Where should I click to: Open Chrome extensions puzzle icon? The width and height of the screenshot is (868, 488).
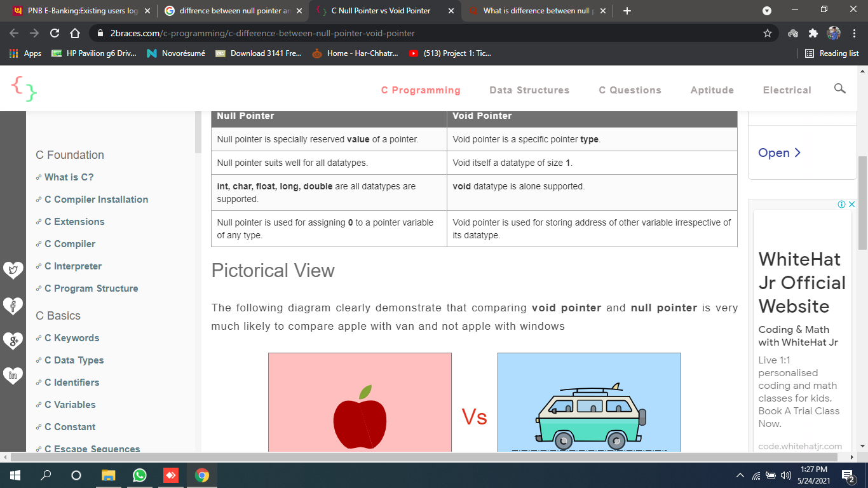[813, 33]
